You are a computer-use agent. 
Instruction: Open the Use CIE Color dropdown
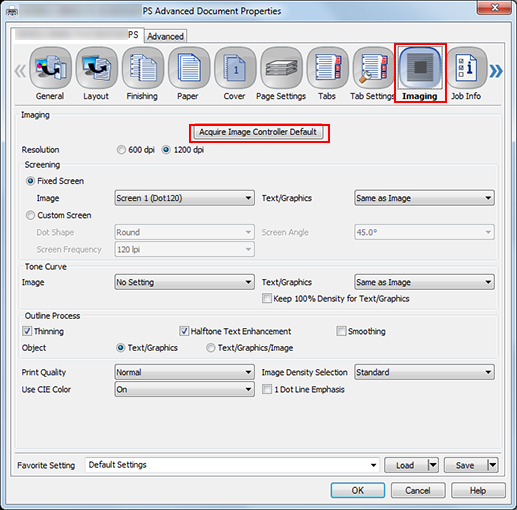click(184, 389)
